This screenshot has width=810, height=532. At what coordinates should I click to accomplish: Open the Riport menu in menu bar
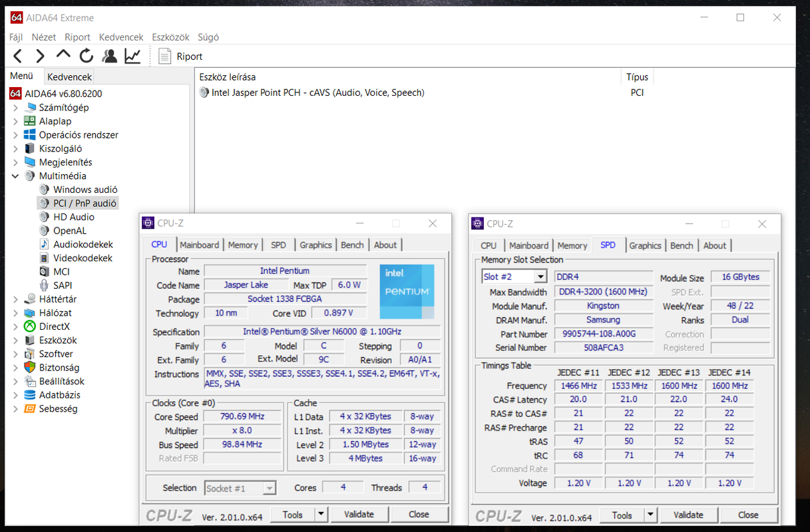(78, 37)
